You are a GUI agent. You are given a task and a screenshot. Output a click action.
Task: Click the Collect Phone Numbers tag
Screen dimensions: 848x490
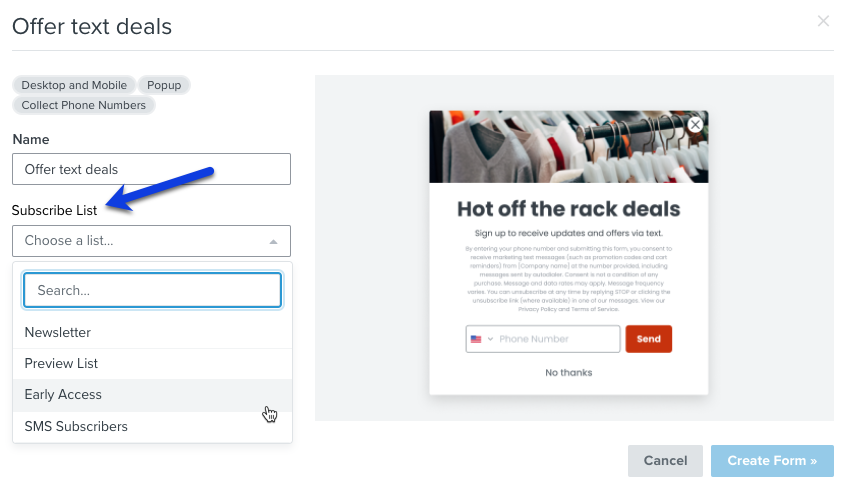pos(84,105)
